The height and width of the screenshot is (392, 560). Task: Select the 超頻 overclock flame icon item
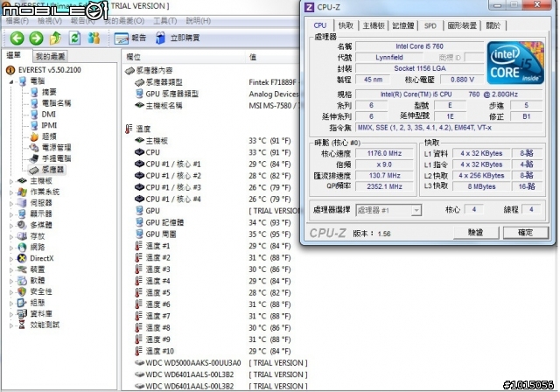[34, 136]
